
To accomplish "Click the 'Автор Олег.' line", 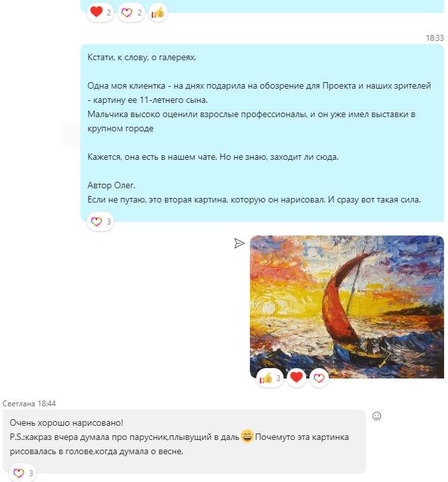I will click(x=111, y=186).
